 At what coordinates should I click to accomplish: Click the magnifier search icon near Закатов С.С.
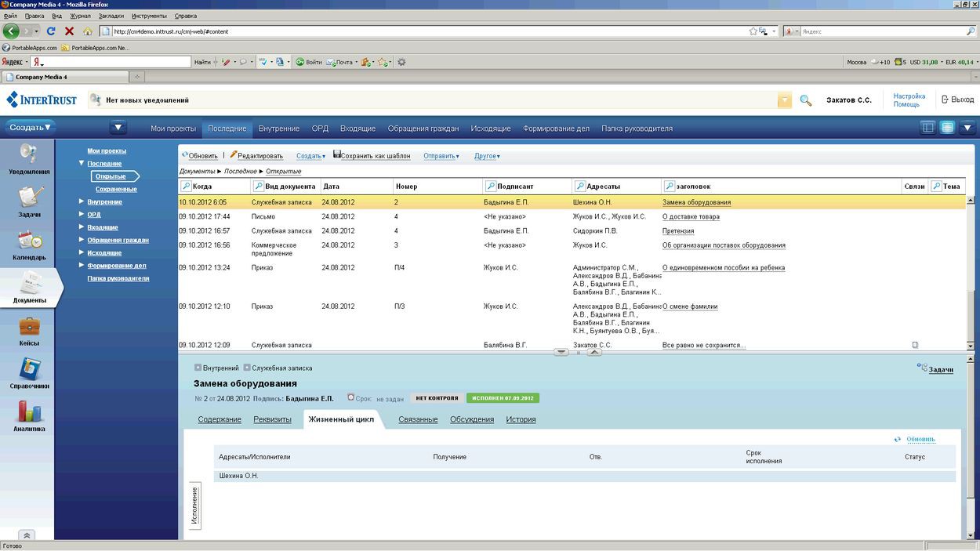tap(805, 100)
